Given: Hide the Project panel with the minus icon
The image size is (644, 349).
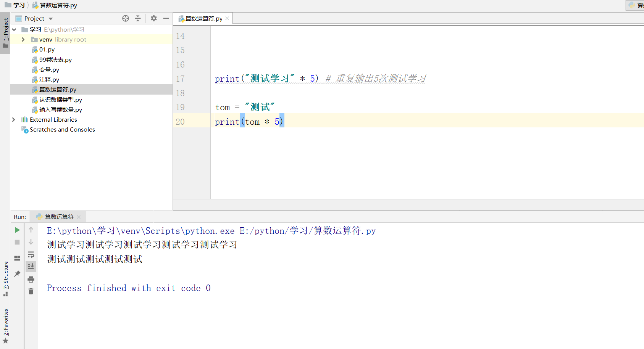Looking at the screenshot, I should (x=166, y=18).
